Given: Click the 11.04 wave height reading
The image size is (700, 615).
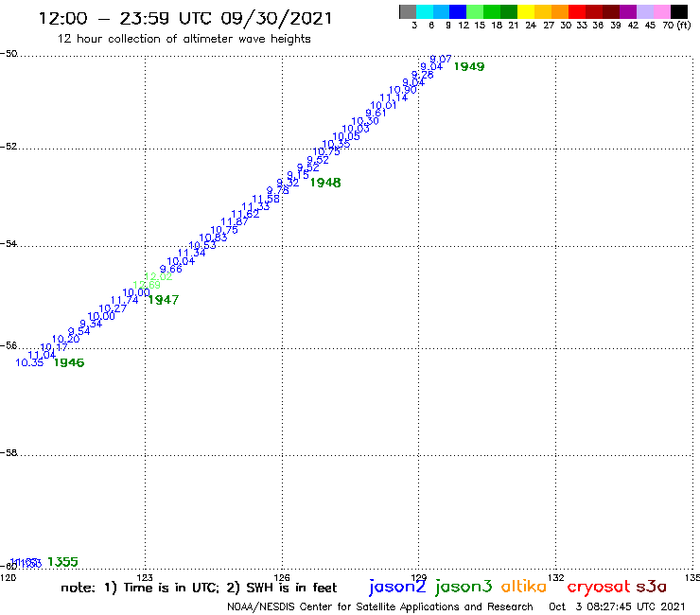Looking at the screenshot, I should [42, 355].
